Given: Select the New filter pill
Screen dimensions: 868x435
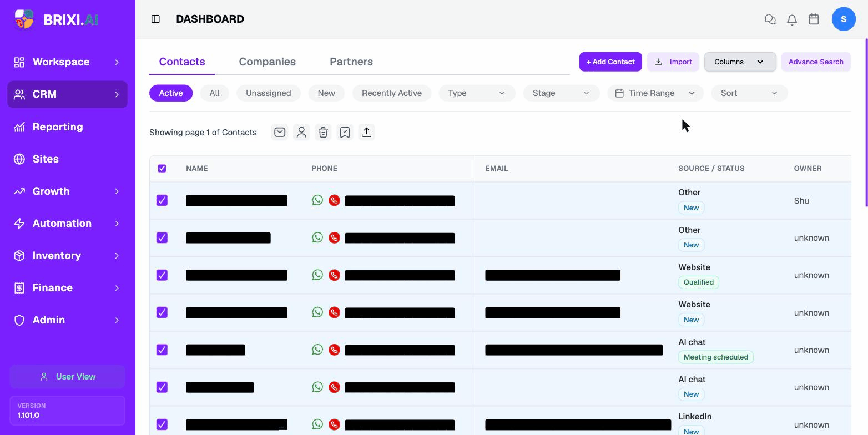Looking at the screenshot, I should [x=326, y=93].
